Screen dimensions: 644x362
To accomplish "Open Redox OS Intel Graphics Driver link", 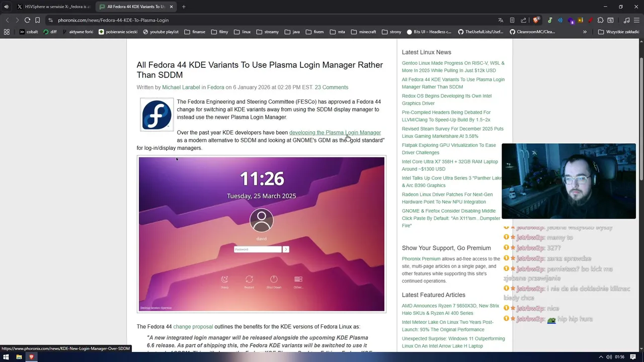I will (x=447, y=100).
